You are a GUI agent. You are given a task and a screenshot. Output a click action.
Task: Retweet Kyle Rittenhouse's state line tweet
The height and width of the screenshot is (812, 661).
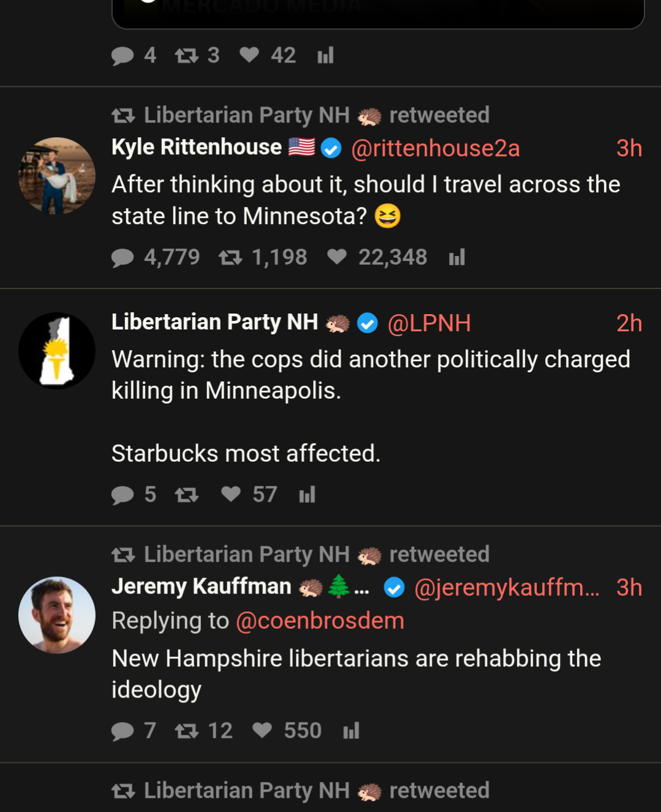click(x=230, y=258)
